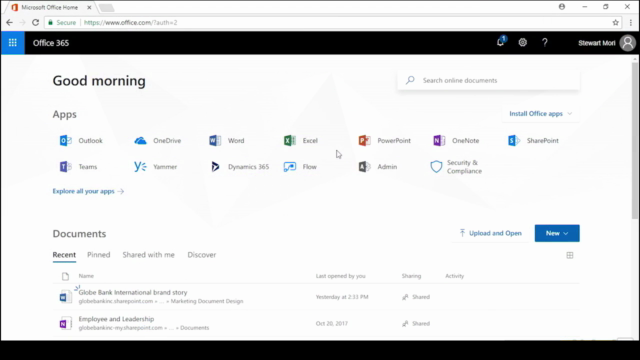Click the Word file icon for Globe Bank document

[65, 297]
